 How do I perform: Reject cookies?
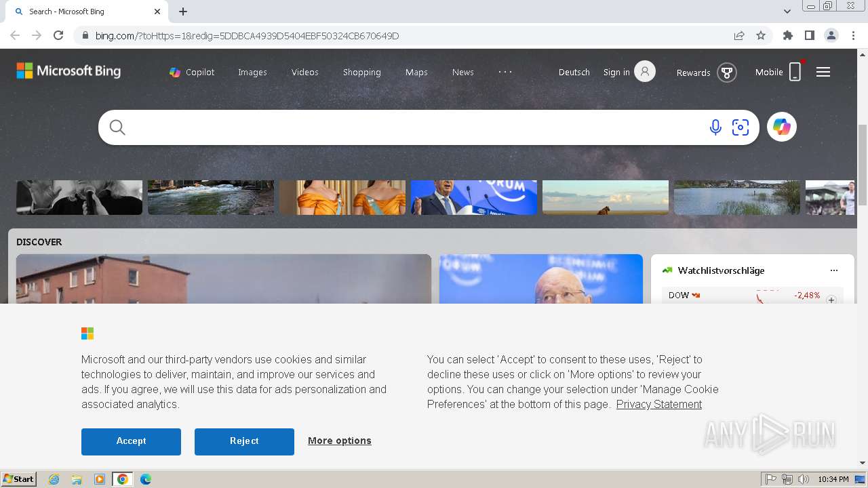click(244, 441)
